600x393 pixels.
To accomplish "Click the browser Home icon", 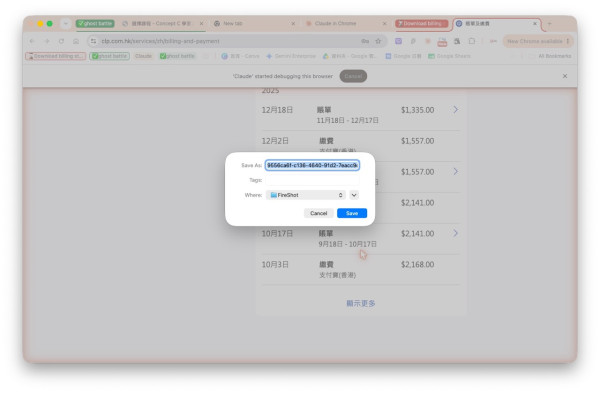I will (76, 41).
